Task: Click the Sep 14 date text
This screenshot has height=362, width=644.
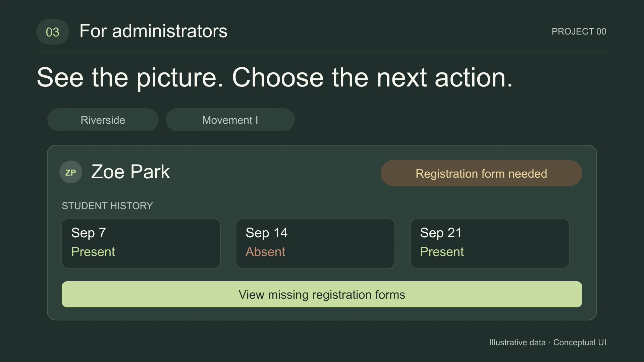Action: [267, 233]
